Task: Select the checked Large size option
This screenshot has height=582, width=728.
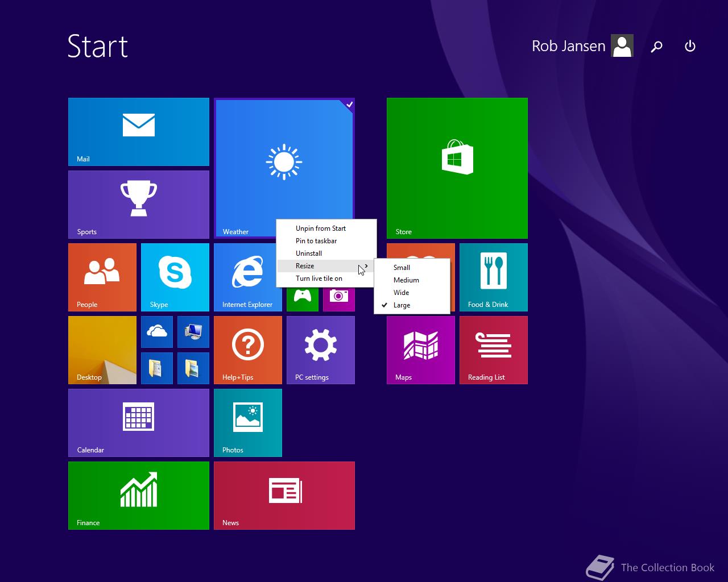Action: click(412, 305)
